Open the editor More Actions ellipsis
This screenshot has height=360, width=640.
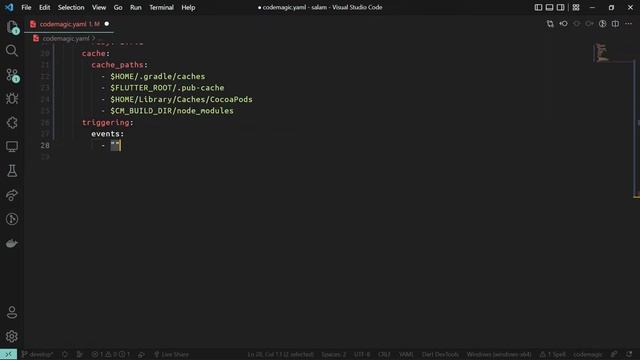point(628,24)
